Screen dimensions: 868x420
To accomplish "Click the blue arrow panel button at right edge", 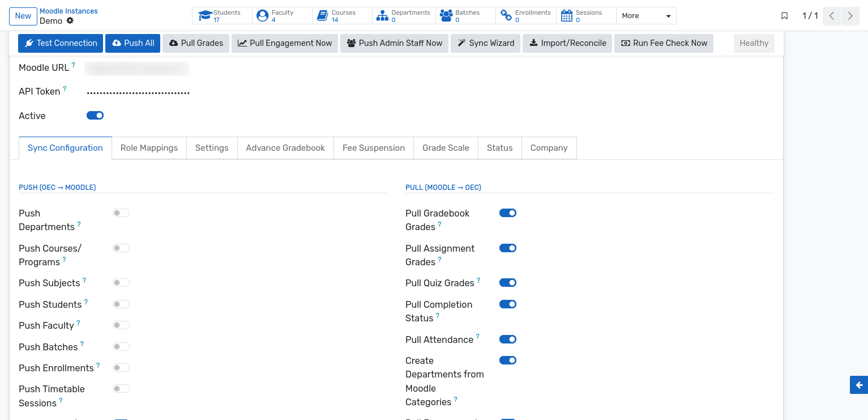I will pos(859,385).
